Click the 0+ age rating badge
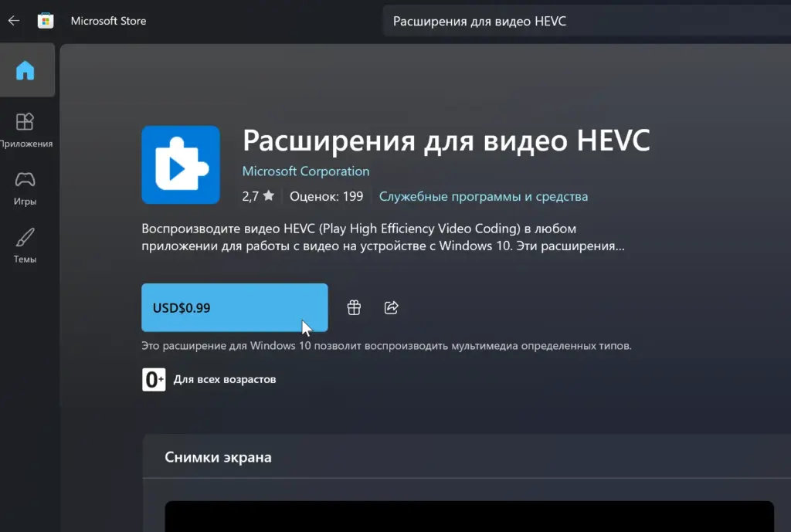Image resolution: width=791 pixels, height=532 pixels. (154, 380)
